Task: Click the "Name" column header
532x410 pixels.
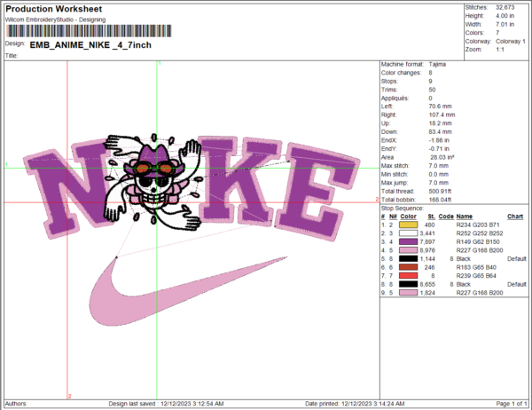Action: [x=464, y=217]
